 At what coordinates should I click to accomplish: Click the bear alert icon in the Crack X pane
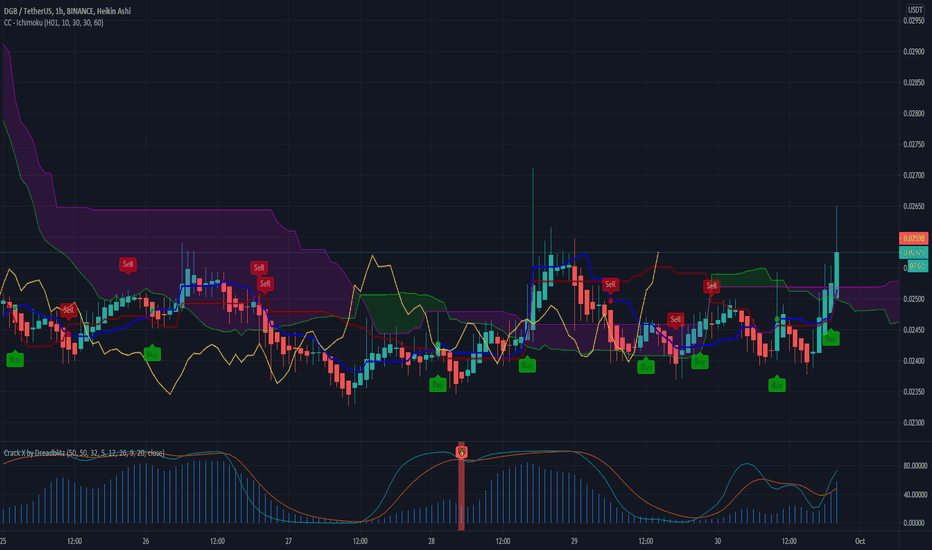pos(461,452)
